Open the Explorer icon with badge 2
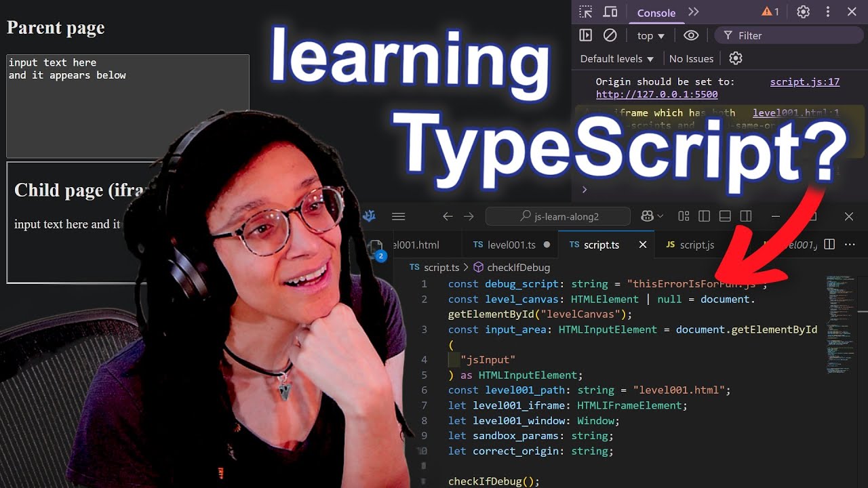The height and width of the screenshot is (488, 868). (x=376, y=249)
